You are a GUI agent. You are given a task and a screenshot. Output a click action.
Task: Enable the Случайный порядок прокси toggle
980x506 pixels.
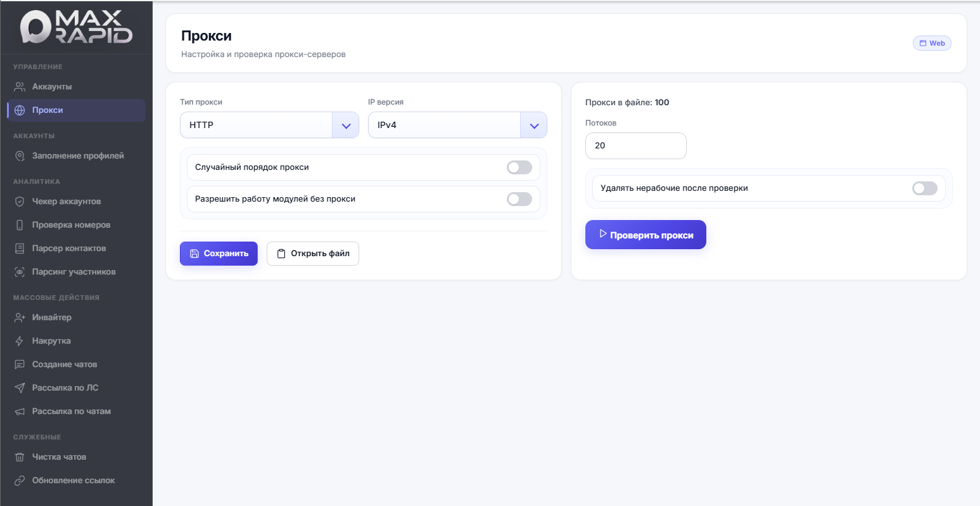[519, 167]
